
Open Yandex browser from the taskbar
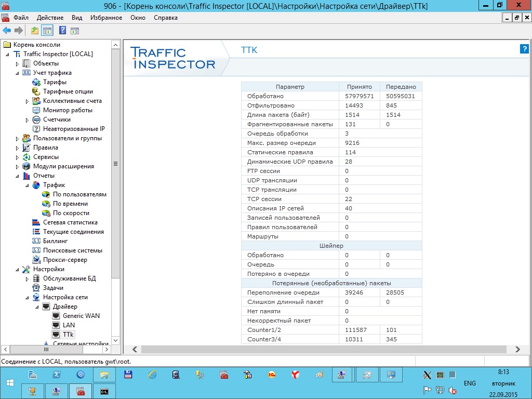296,375
